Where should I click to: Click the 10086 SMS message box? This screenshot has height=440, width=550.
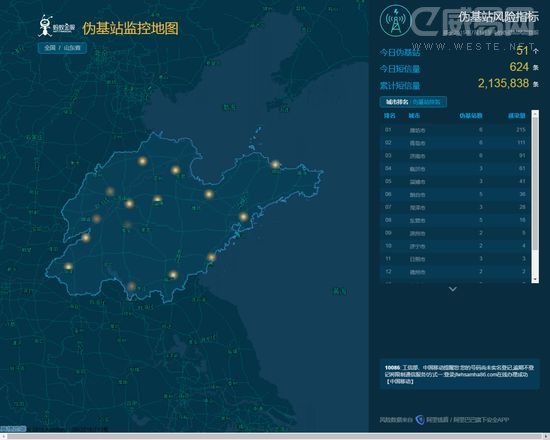[460, 374]
